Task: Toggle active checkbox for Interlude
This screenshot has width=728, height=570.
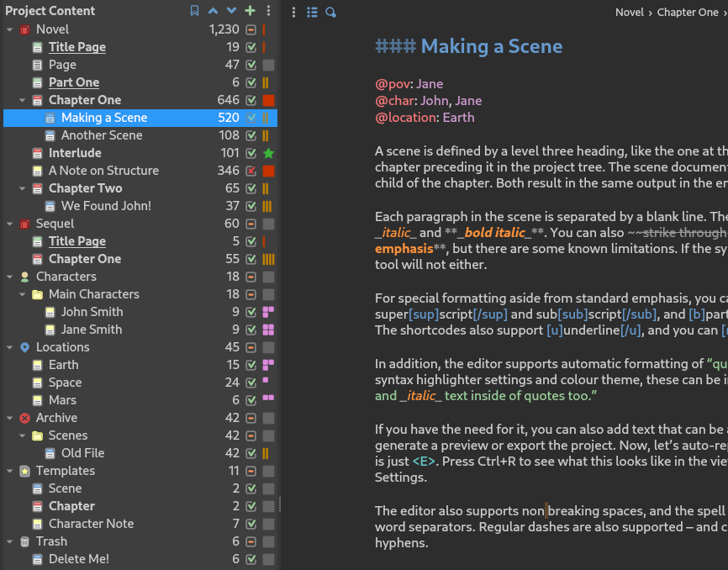Action: coord(251,153)
